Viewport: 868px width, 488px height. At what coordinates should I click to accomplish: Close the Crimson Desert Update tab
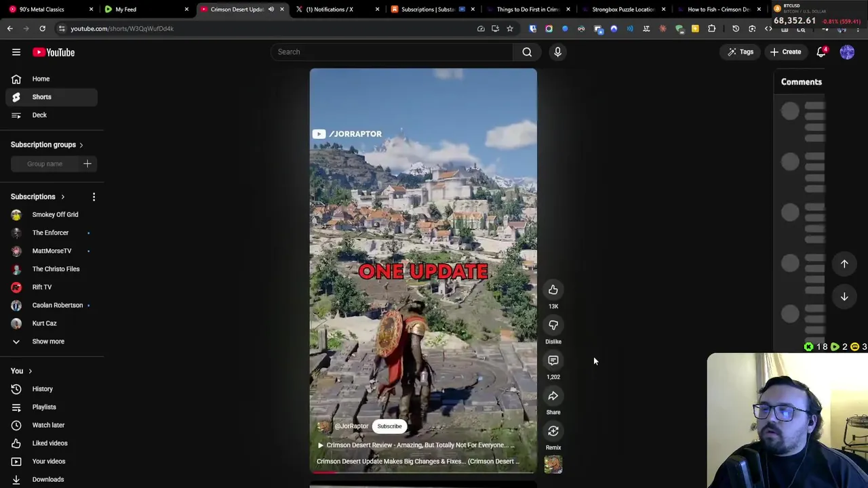(x=282, y=9)
